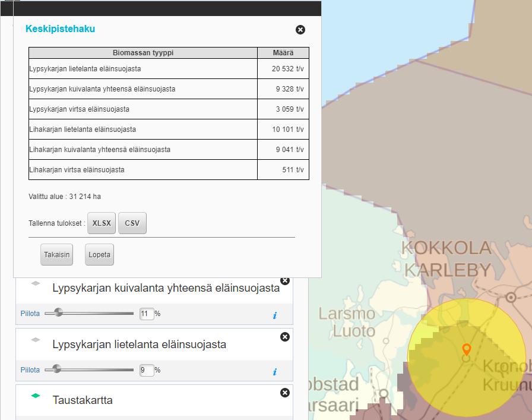Screen dimensions: 532x420
Task: Click the Valittu alue 31 214 ha text
Action: coord(65,197)
